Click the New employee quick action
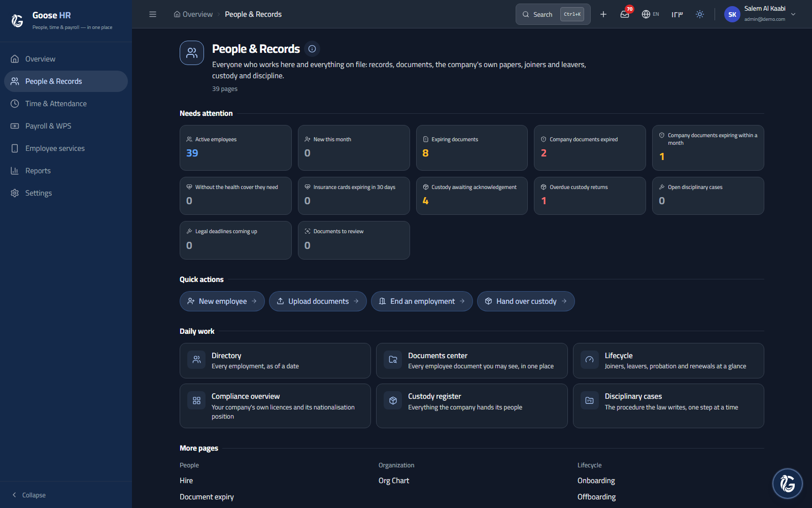 (222, 301)
